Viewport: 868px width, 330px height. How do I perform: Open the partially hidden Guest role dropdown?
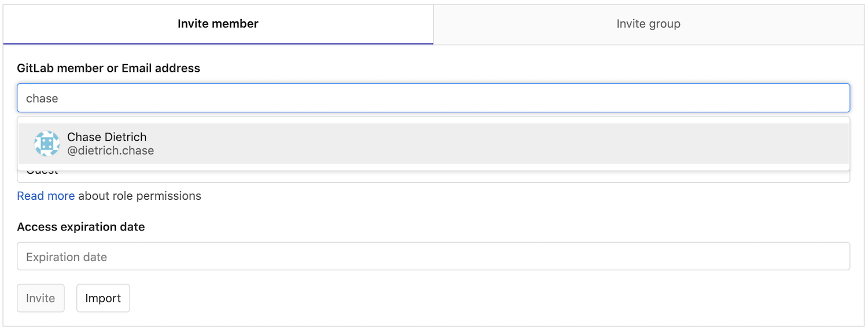(x=433, y=176)
